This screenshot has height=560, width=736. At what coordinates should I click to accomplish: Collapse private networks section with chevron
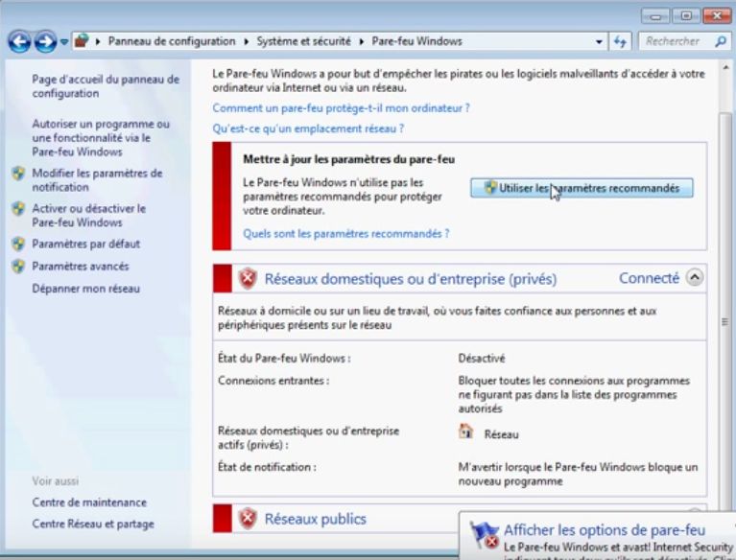[x=695, y=278]
